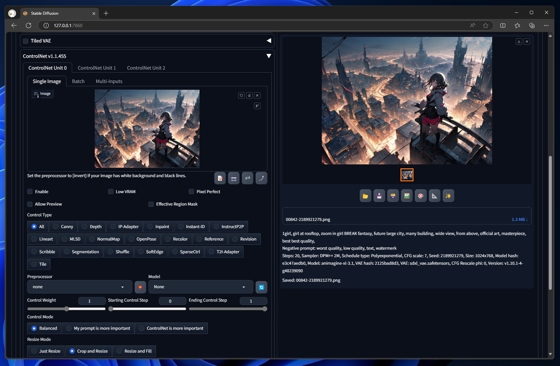560x366 pixels.
Task: Choose My prompt is more important
Action: point(98,328)
